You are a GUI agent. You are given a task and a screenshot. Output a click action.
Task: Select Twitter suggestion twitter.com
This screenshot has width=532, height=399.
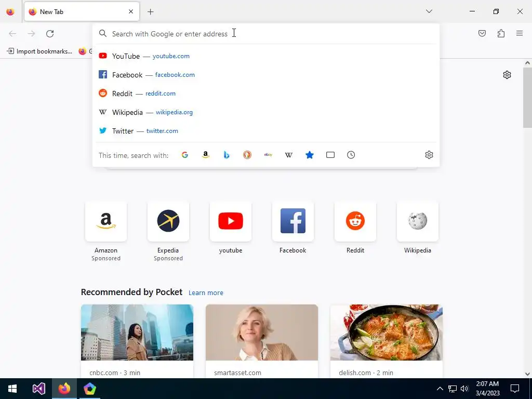click(266, 130)
